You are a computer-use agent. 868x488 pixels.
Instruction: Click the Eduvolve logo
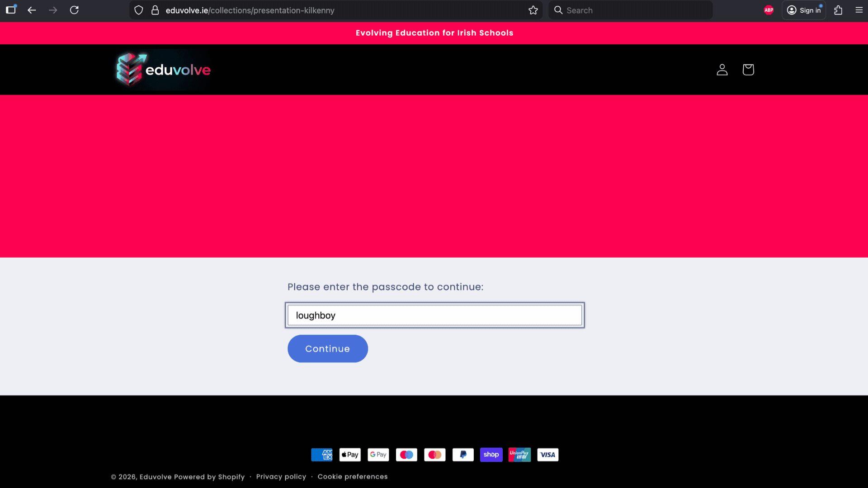(x=163, y=69)
